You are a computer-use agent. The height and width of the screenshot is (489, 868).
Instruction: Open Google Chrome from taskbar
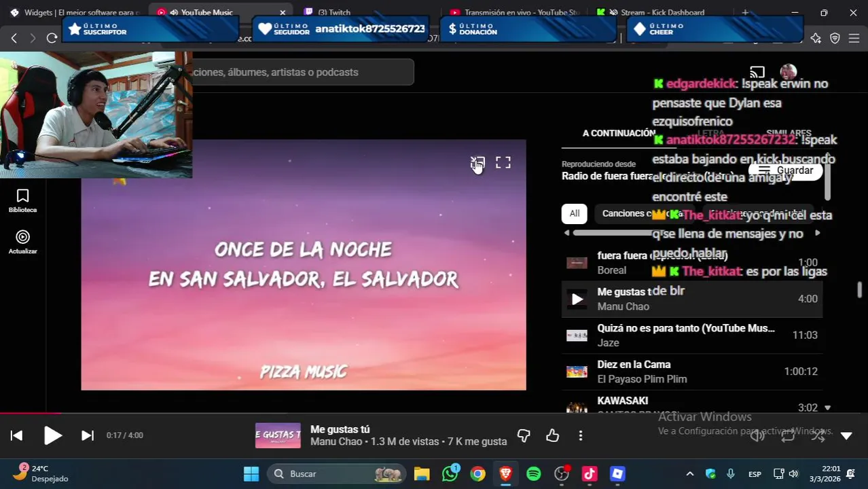click(478, 474)
